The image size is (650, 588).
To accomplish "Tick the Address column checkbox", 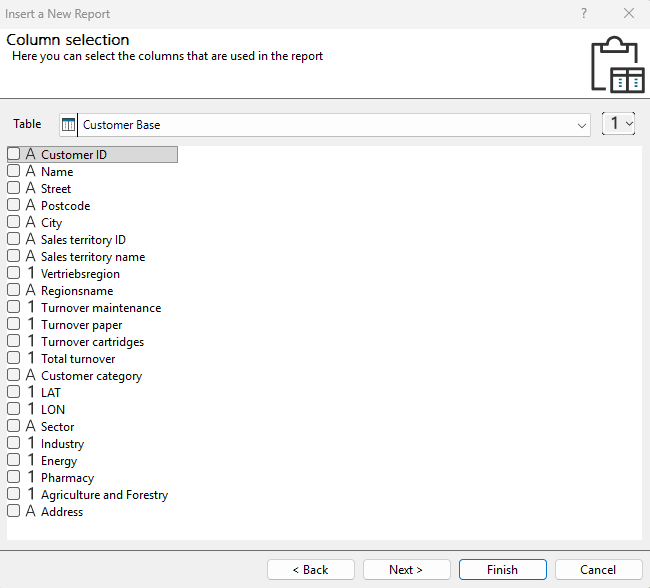I will coord(13,511).
